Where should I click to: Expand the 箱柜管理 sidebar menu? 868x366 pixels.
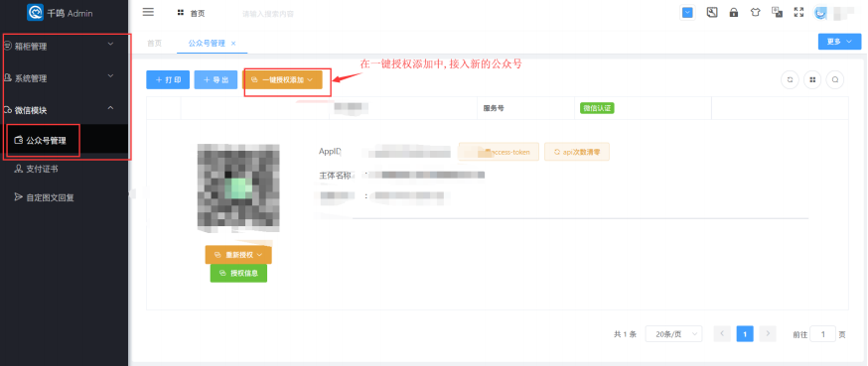point(65,47)
